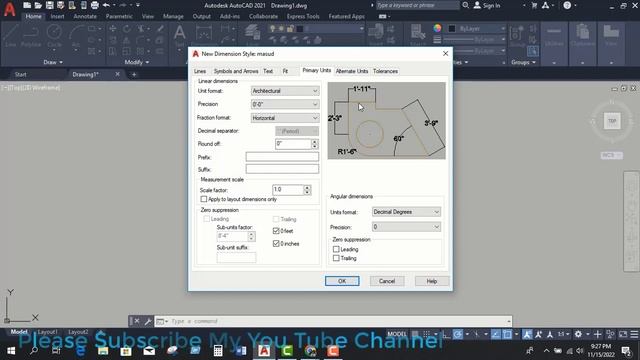Click the Move tool in the Modify panel
Image resolution: width=640 pixels, height=360 pixels.
(x=113, y=29)
